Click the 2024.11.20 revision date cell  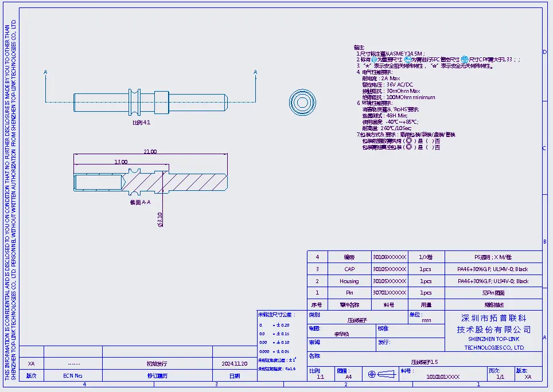pos(234,363)
